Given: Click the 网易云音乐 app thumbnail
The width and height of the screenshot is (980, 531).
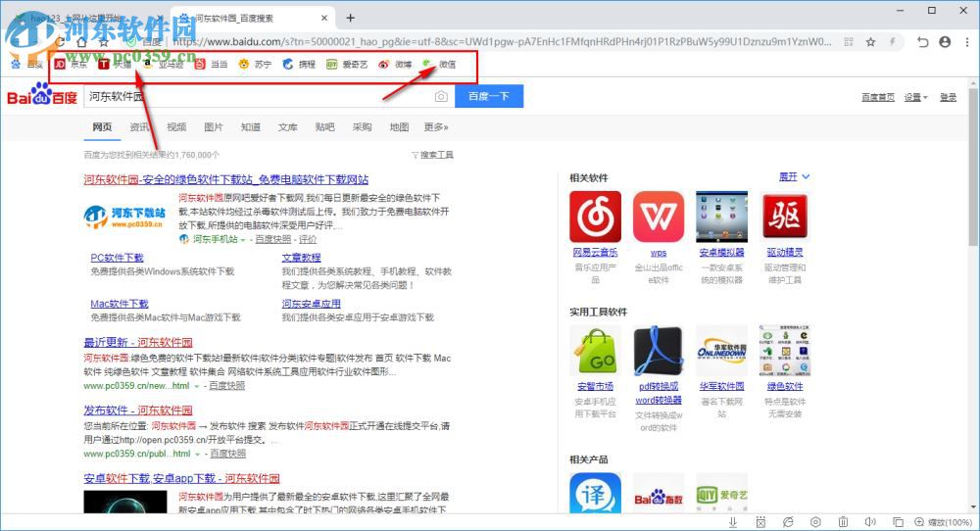Looking at the screenshot, I should [595, 217].
